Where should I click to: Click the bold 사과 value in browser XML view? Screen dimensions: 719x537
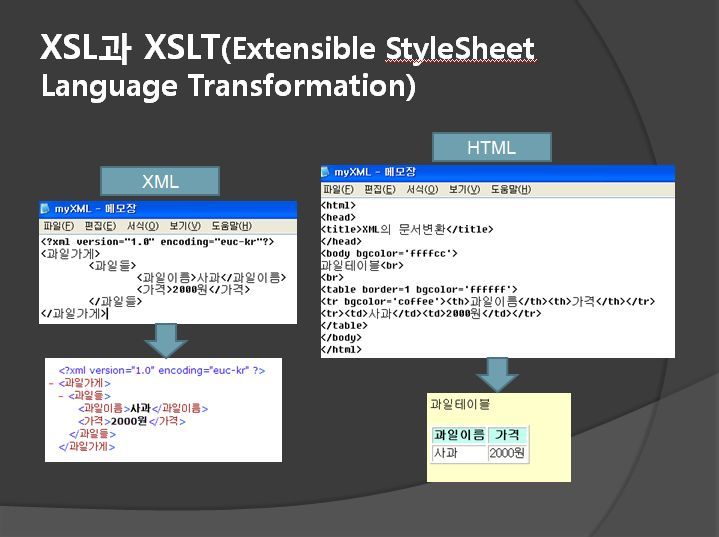tap(140, 408)
